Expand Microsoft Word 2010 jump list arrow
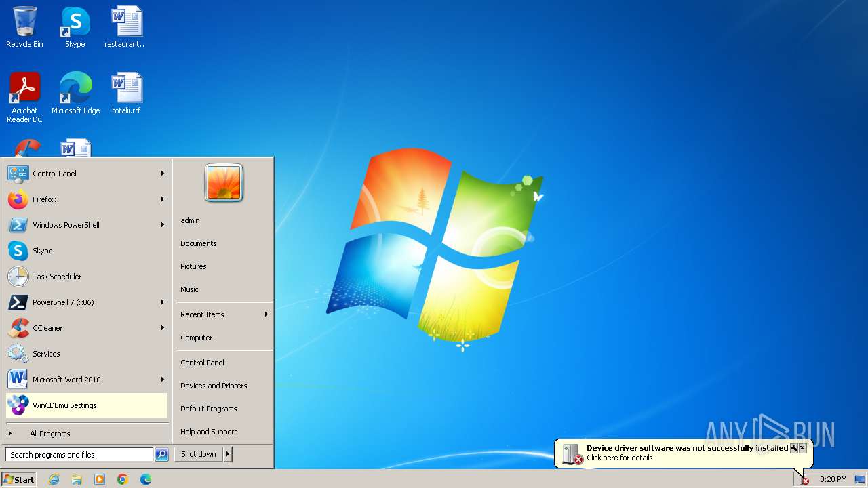 click(x=163, y=380)
